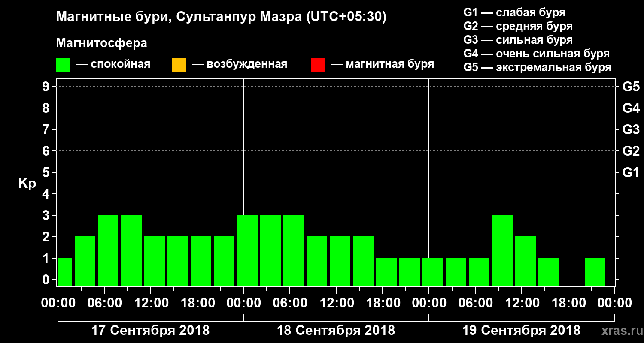Click the green 'спокойная' legend swatch

(x=63, y=65)
